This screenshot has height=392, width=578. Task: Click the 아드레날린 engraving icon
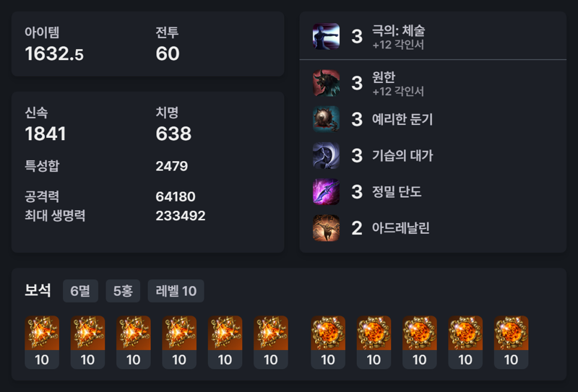point(327,228)
